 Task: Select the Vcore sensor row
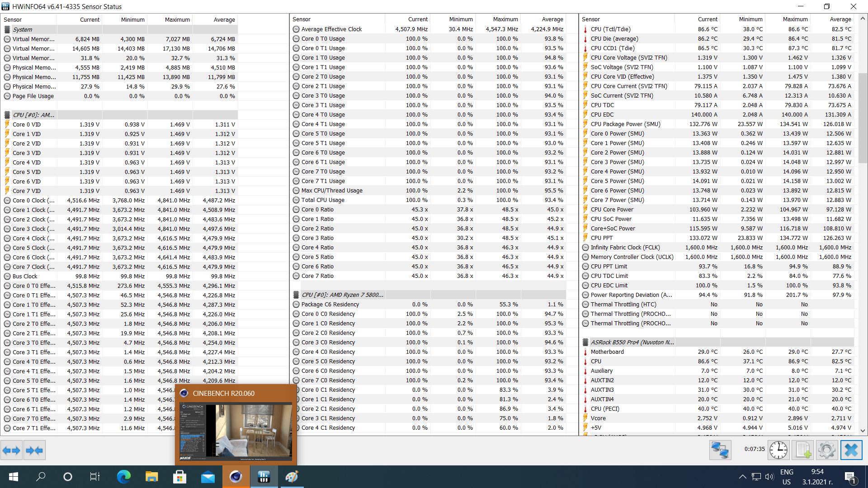click(717, 418)
